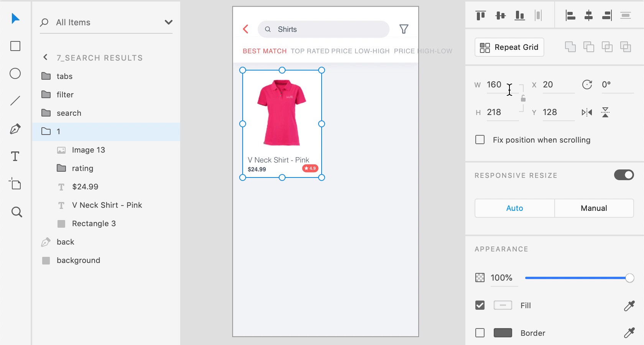This screenshot has height=345, width=644.
Task: Click TOP RATED tab on artboard
Action: pos(310,51)
